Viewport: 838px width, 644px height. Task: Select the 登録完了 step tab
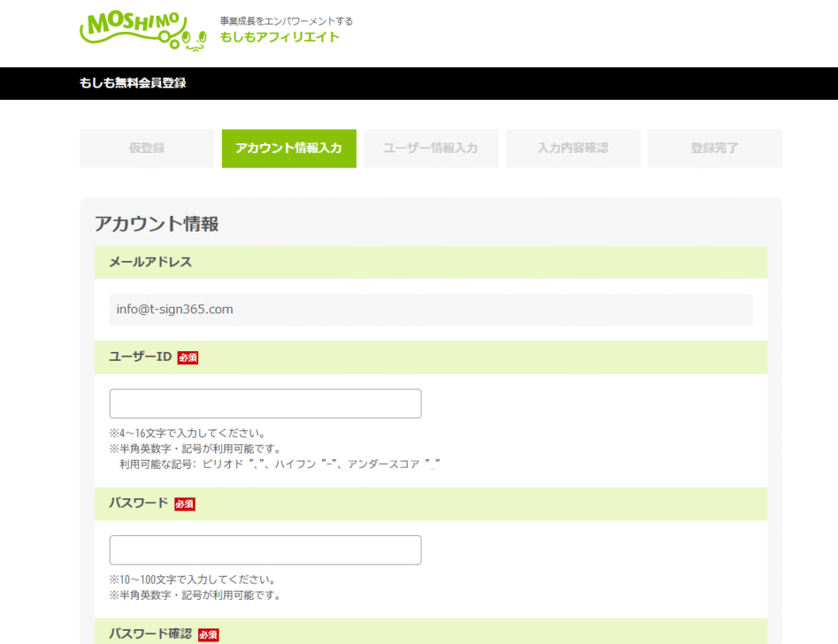pyautogui.click(x=714, y=148)
